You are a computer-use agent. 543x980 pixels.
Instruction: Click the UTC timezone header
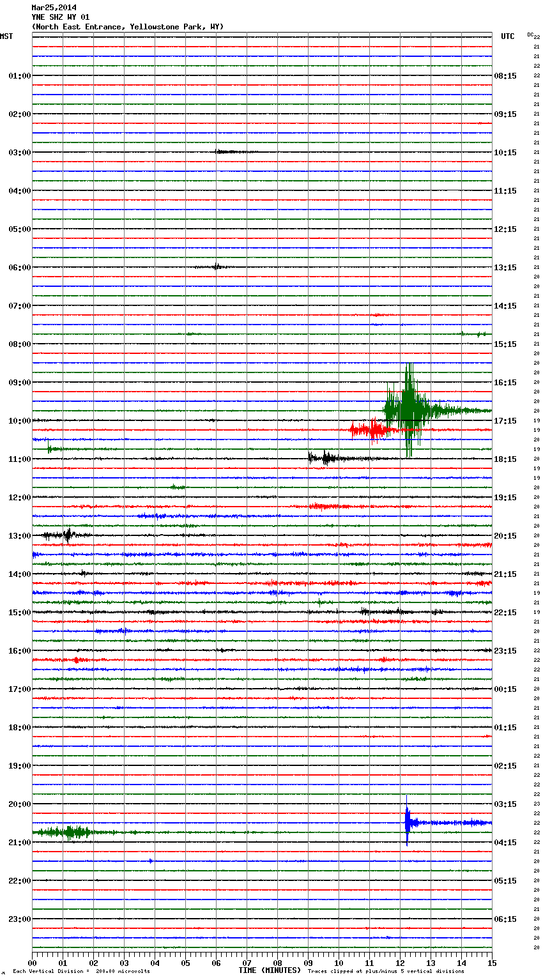point(508,36)
